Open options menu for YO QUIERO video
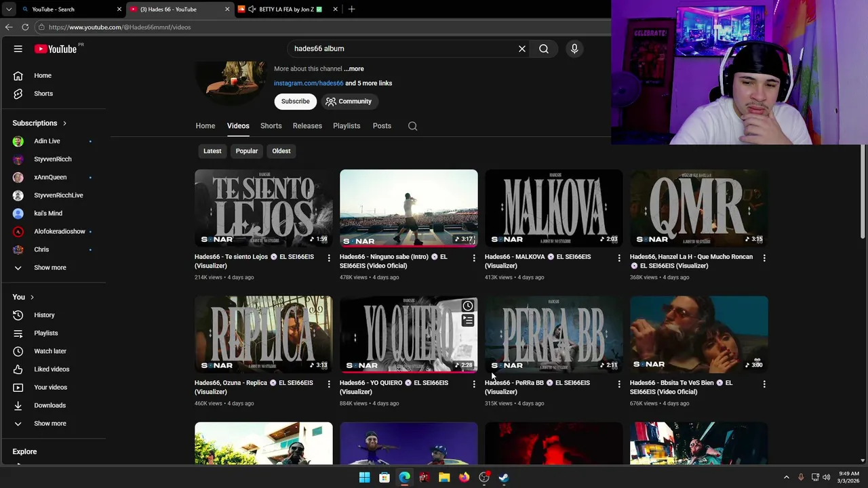Screen dimensions: 868x488 (x=474, y=384)
